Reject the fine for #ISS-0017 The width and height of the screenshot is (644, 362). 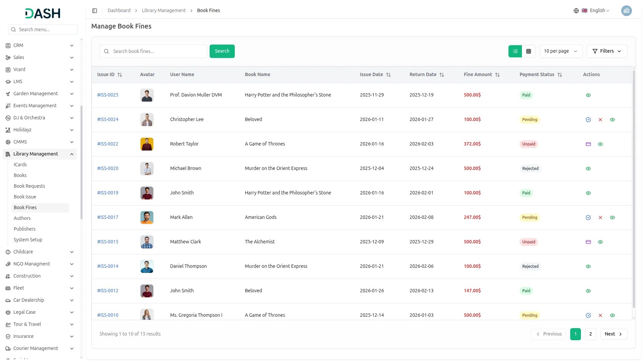[600, 218]
